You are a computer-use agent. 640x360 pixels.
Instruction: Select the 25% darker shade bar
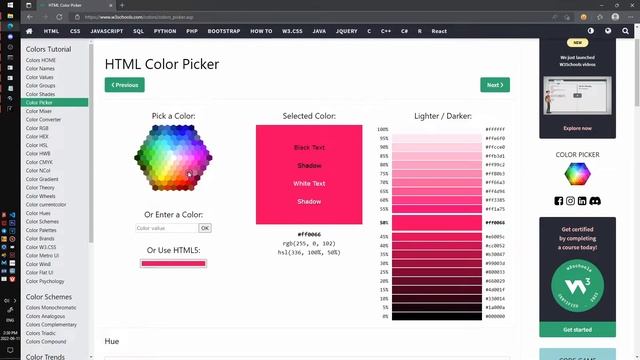437,272
